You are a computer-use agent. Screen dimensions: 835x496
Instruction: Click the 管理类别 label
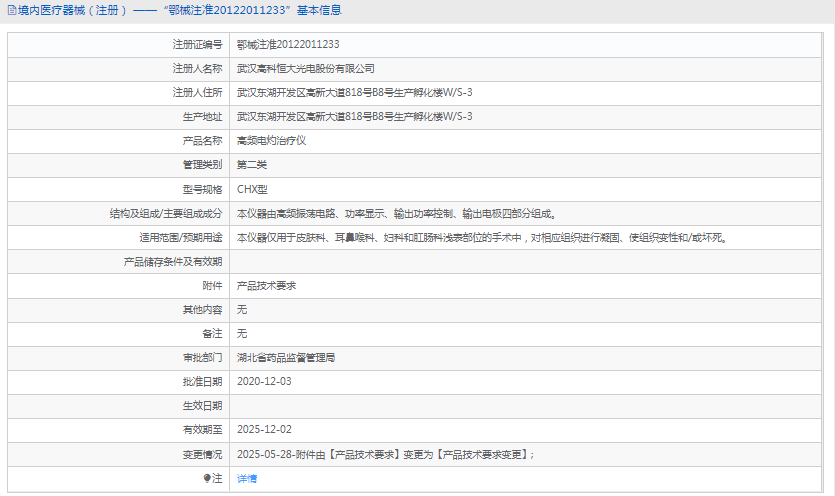pos(202,165)
